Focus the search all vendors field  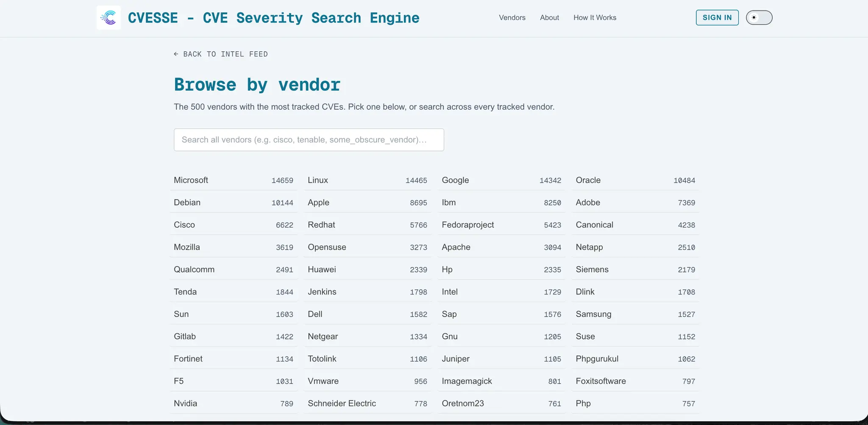[x=309, y=140]
